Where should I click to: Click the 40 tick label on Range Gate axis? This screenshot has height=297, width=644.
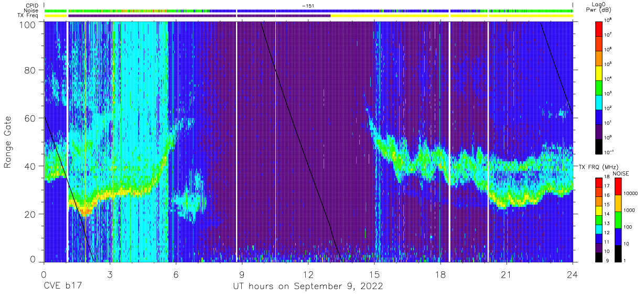(30, 166)
